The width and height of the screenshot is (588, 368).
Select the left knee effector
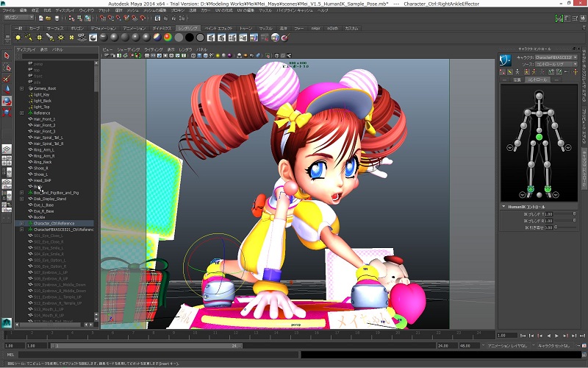coord(547,164)
